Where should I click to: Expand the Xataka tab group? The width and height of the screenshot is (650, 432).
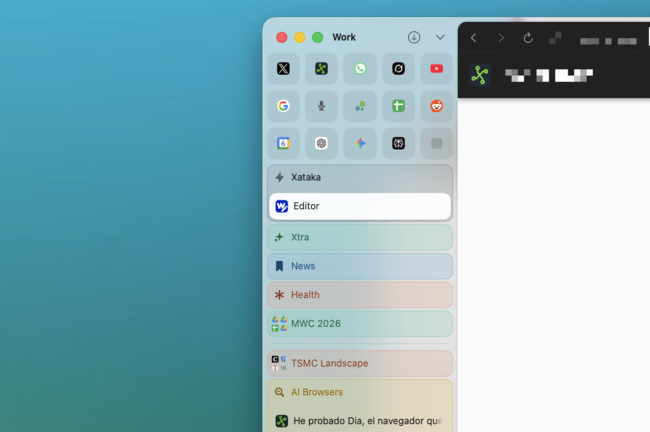359,177
